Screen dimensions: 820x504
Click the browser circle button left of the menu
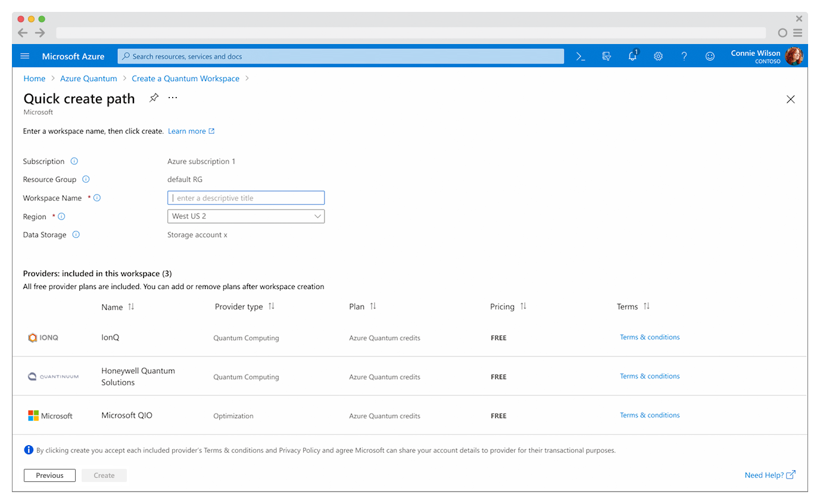pyautogui.click(x=782, y=33)
